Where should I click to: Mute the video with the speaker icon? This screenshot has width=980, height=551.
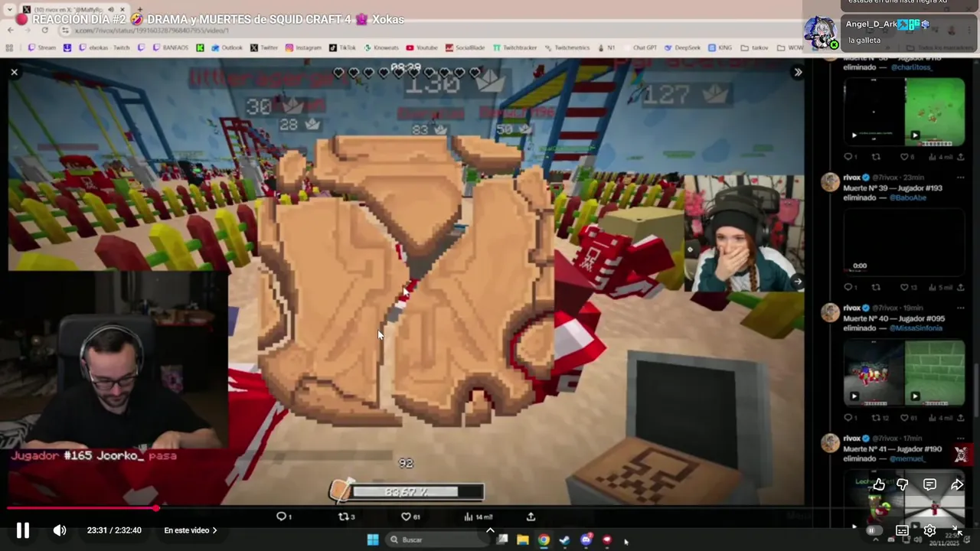pos(59,530)
